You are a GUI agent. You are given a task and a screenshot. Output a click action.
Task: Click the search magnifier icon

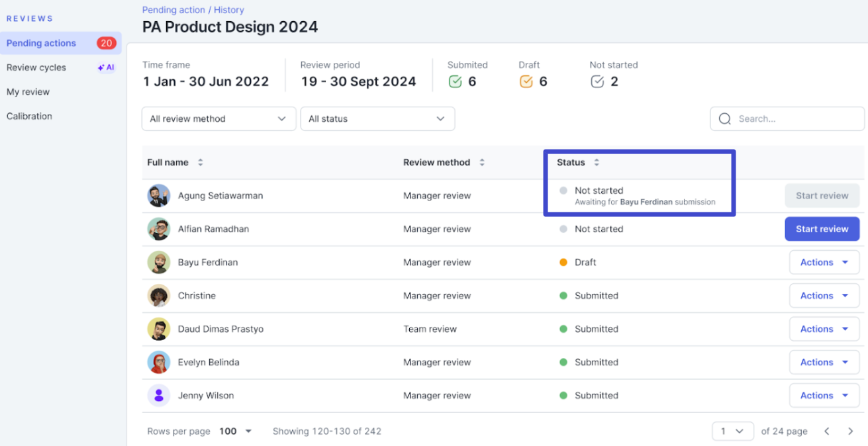click(x=725, y=119)
